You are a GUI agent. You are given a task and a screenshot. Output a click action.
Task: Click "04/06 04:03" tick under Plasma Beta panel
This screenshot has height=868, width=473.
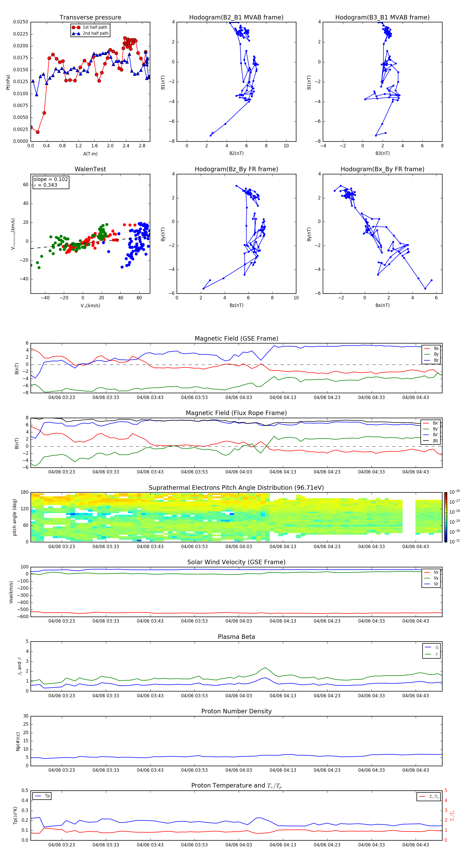click(x=239, y=696)
